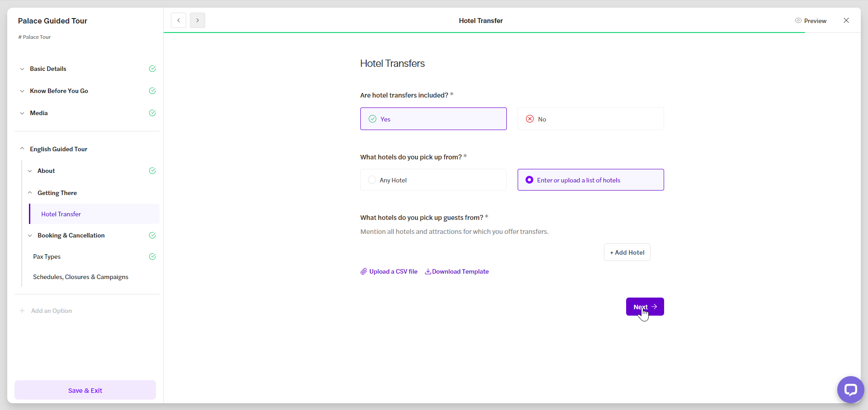The image size is (868, 410).
Task: Expand the Booking & Cancellation chevron
Action: click(x=30, y=235)
